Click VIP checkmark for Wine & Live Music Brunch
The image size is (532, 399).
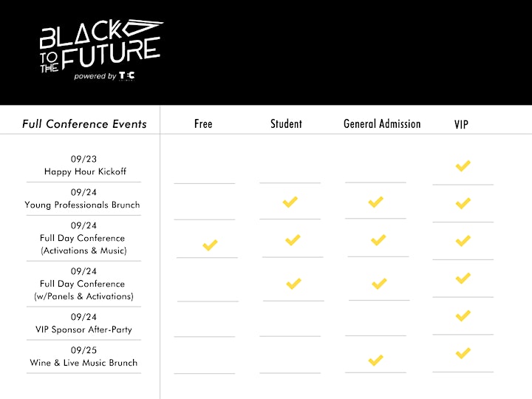point(463,353)
